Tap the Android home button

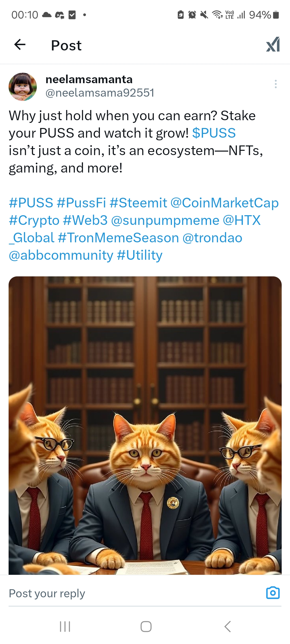pos(146,627)
